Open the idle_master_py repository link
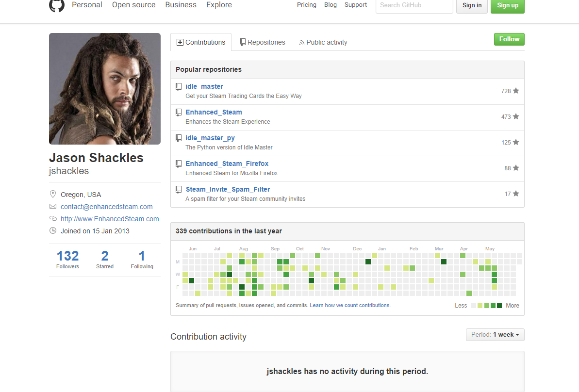Screen dimensions: 579x392 [x=210, y=138]
